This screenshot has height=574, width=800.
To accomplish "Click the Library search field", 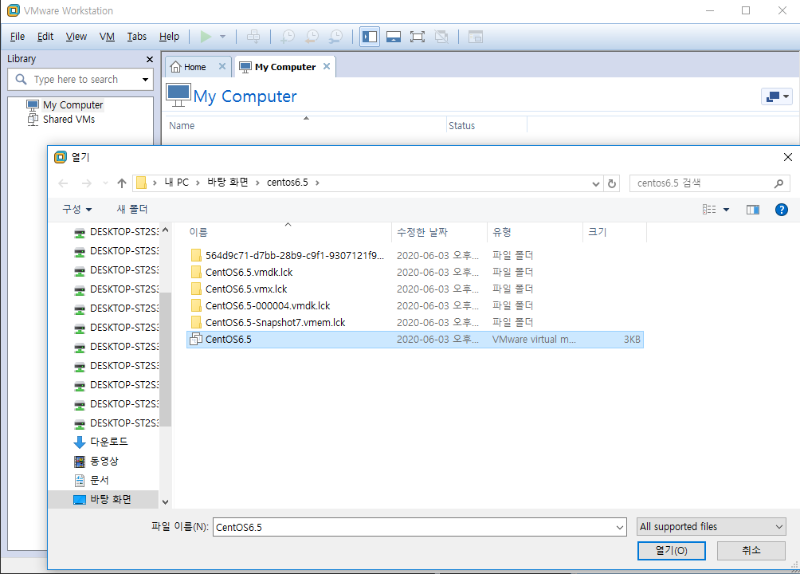I will (x=76, y=80).
